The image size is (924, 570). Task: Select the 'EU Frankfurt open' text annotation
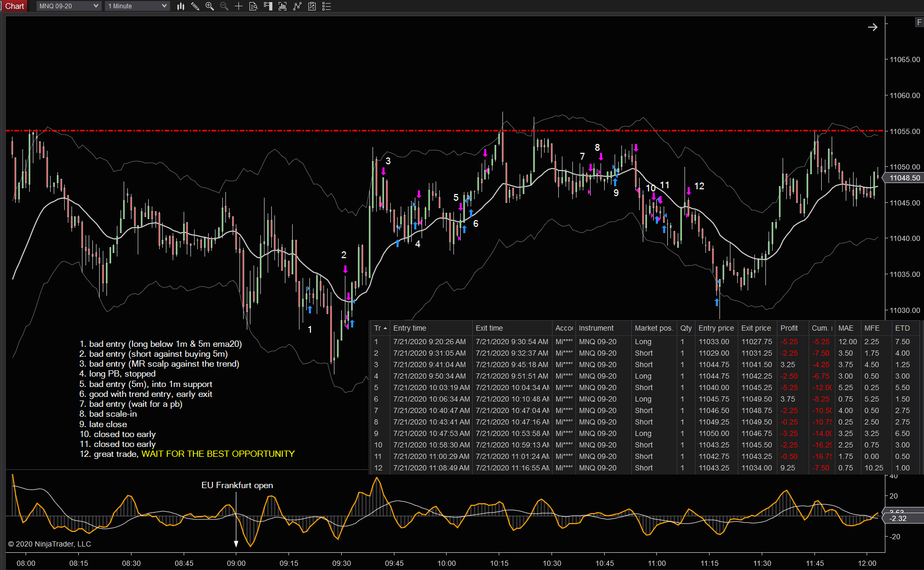point(237,485)
